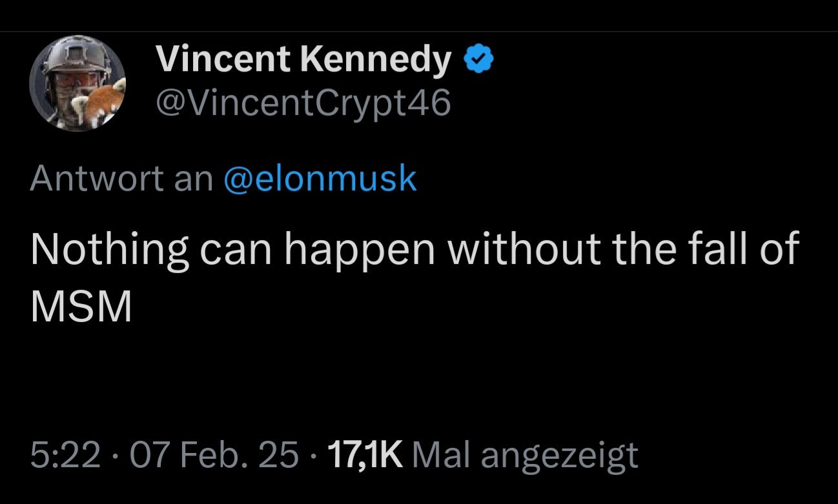Click the "Mal angezeigt" views label
The image size is (838, 504).
524,457
